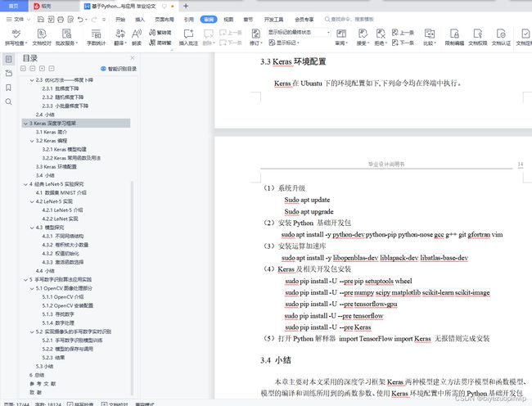Open the chapter navigation sidebar icon
532x406 pixels.
[9, 74]
